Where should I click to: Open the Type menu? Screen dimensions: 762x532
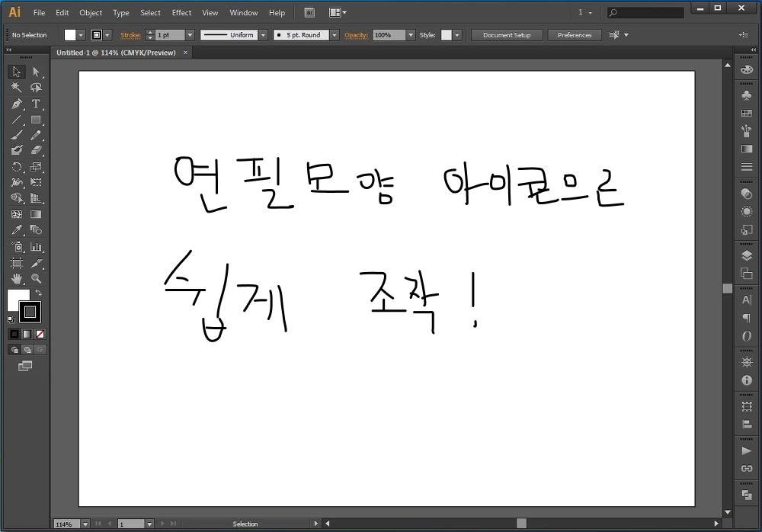121,13
